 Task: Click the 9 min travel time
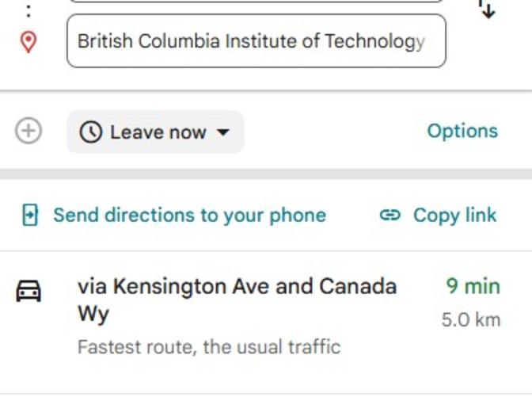473,286
